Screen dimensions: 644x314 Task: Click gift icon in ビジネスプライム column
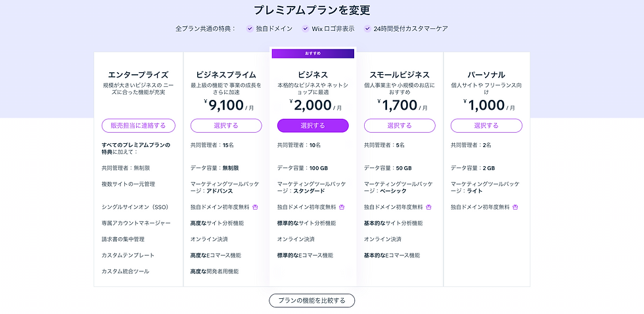pyautogui.click(x=255, y=207)
